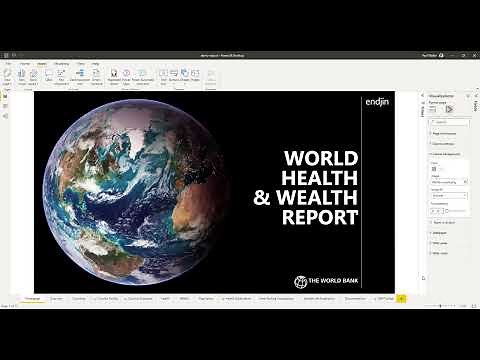The height and width of the screenshot is (360, 480).
Task: Select the Build visual pane icon
Action: pos(432,109)
